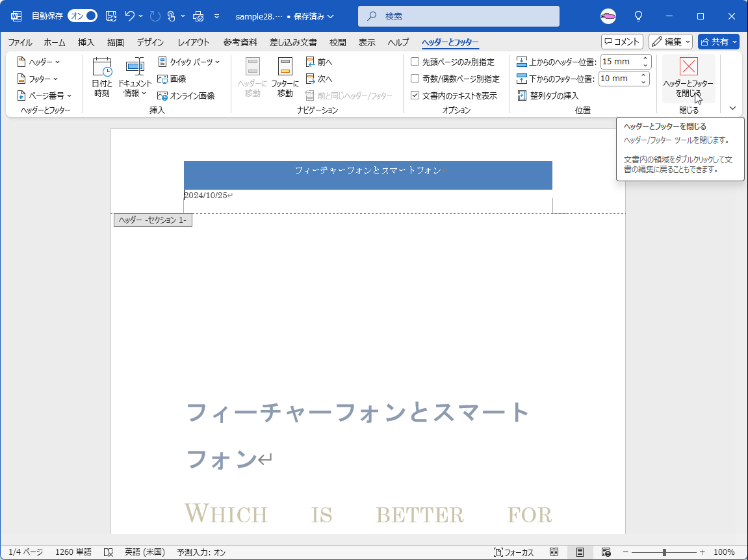This screenshot has width=748, height=560.
Task: Switch to the 挿入 ribbon tab
Action: click(x=86, y=42)
